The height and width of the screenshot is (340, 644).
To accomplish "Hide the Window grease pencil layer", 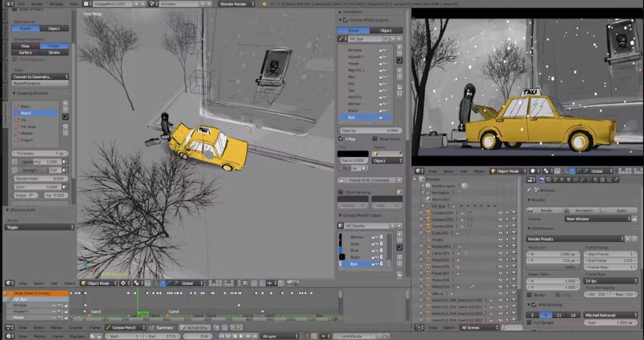I will click(x=385, y=50).
